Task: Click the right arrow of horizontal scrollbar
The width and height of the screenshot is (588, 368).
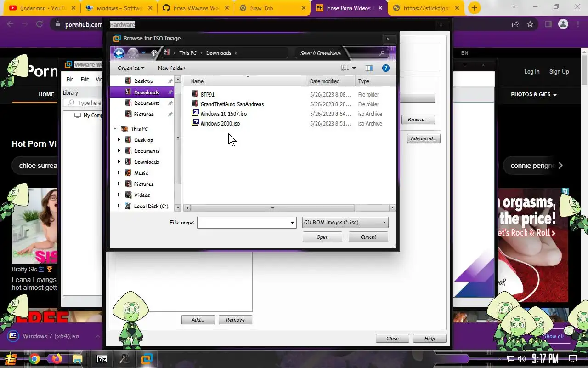Action: [392, 208]
